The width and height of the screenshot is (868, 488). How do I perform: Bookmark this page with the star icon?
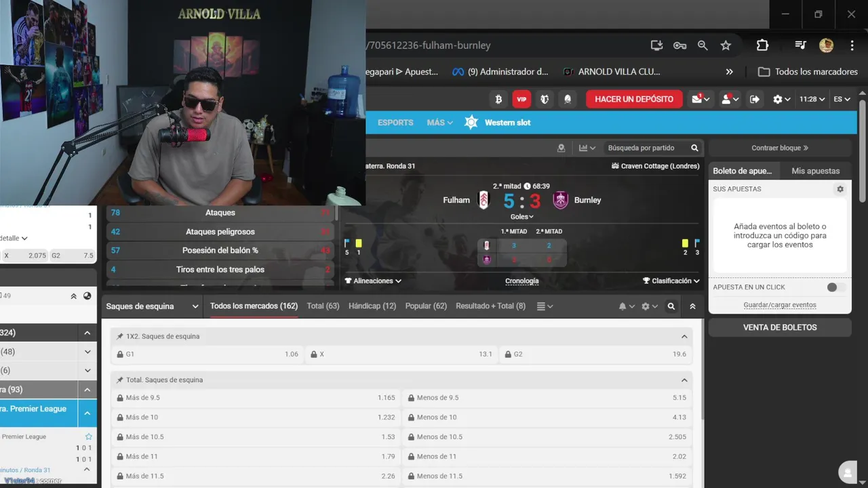click(726, 45)
